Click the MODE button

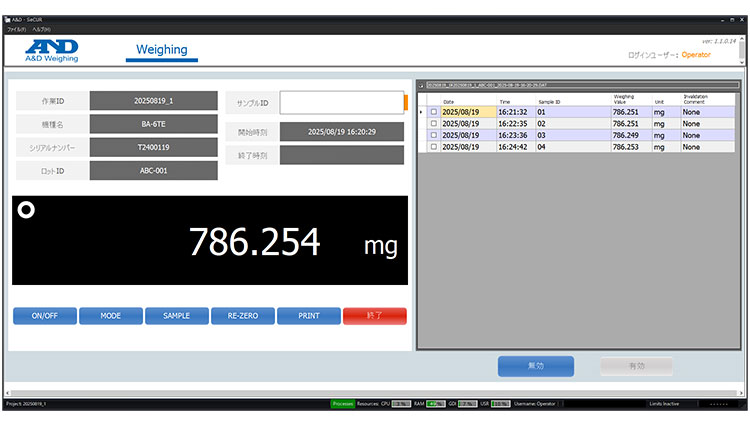110,316
